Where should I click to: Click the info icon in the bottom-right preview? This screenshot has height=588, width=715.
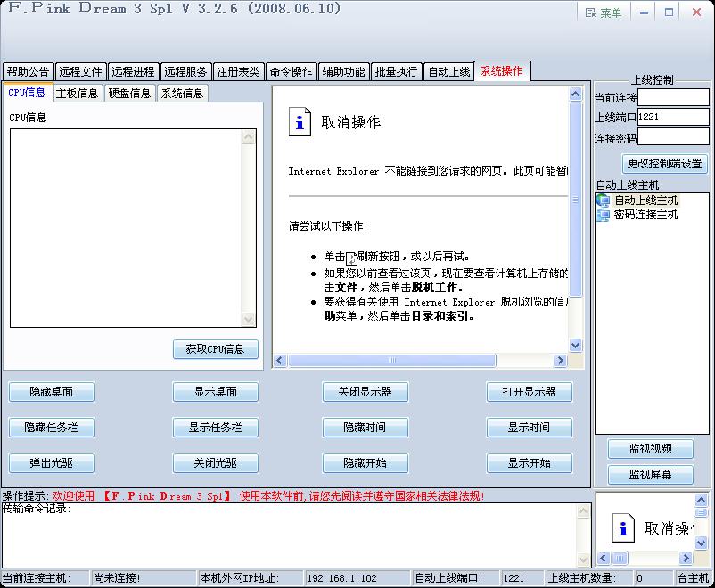(x=623, y=527)
